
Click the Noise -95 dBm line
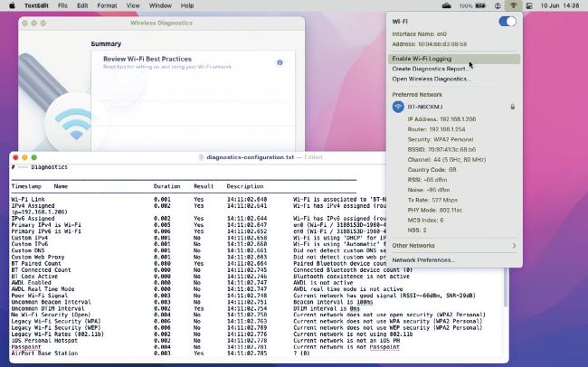pos(429,190)
